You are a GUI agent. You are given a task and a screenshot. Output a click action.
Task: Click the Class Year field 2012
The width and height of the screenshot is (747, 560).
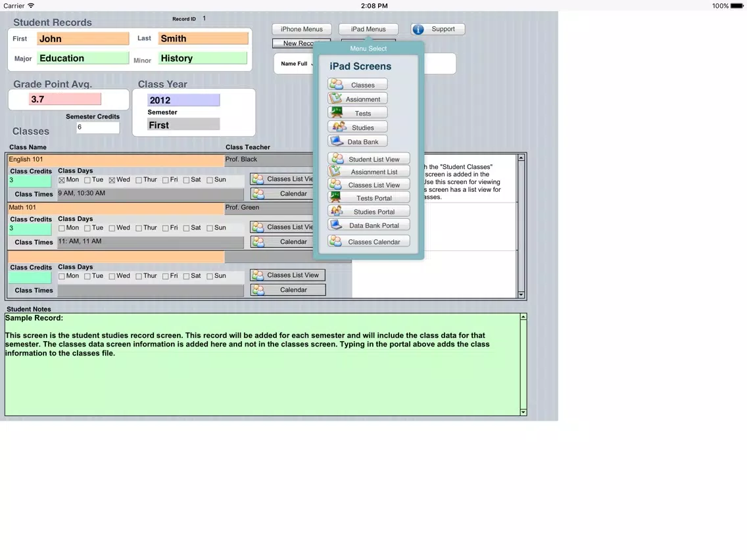183,100
